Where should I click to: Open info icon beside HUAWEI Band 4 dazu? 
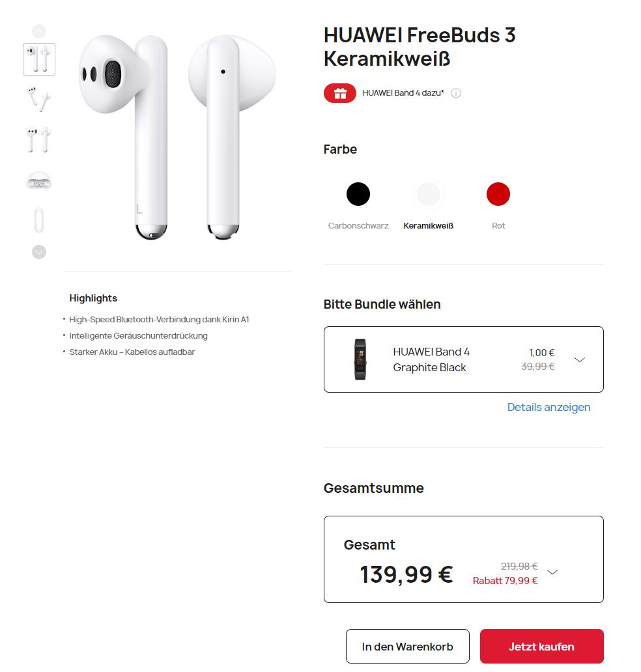pyautogui.click(x=456, y=93)
